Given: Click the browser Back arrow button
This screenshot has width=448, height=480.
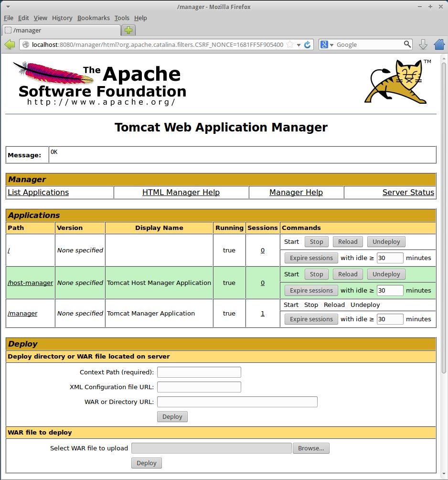Looking at the screenshot, I should pos(10,44).
